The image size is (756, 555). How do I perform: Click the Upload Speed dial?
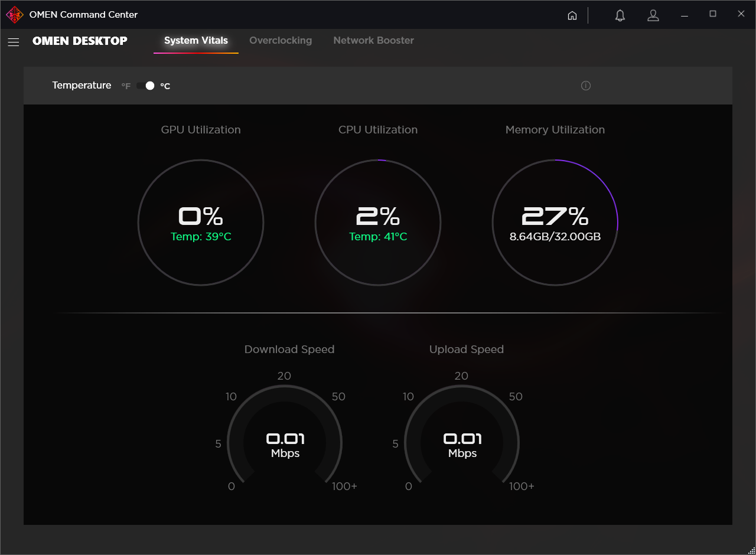click(x=462, y=437)
